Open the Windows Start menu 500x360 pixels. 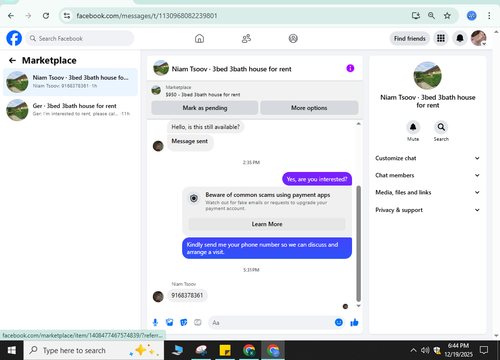coord(12,350)
